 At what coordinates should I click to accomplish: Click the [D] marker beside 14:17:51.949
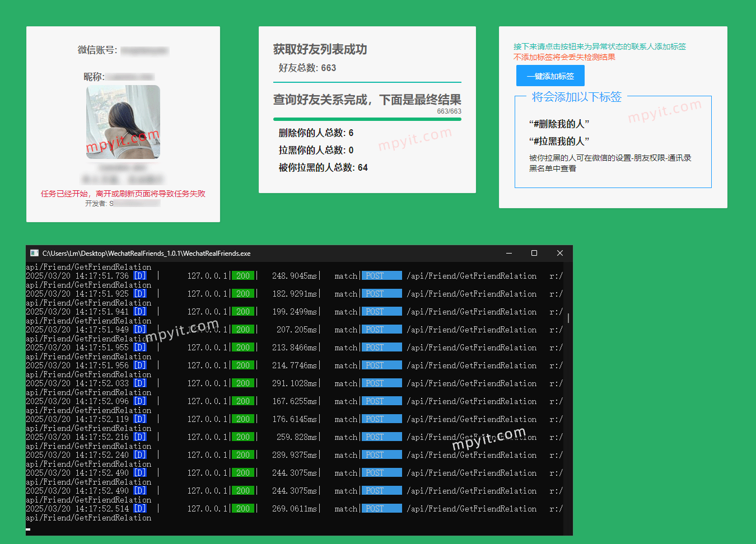click(x=140, y=330)
